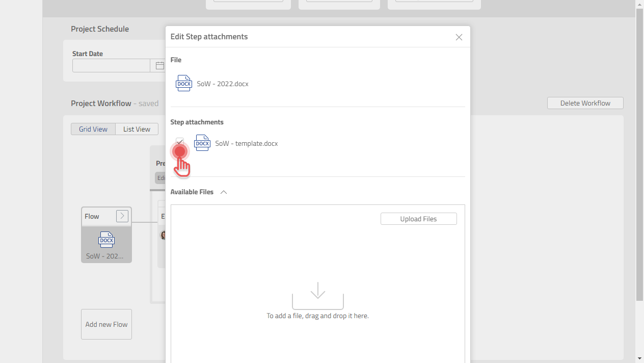
Task: Click the DOCX icon beside SoW - template.docx
Action: click(x=202, y=143)
